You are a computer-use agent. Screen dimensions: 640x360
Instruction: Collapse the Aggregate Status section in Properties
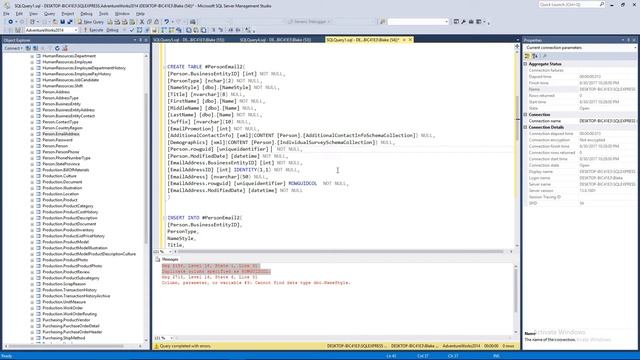526,64
